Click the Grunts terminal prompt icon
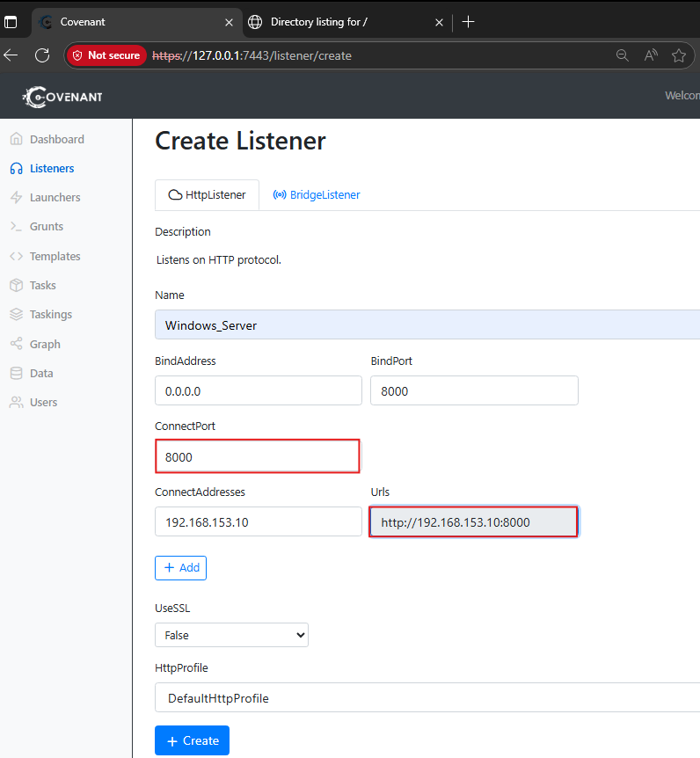 pos(17,226)
